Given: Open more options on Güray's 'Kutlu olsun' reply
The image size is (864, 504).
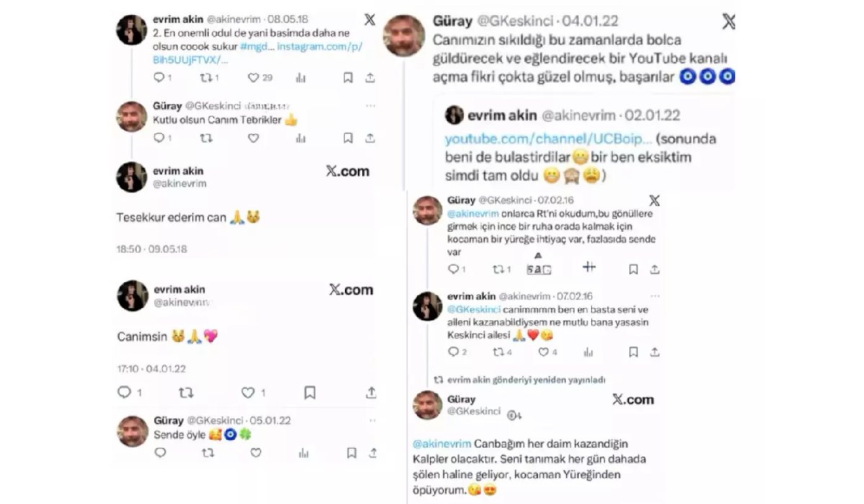Looking at the screenshot, I should (x=370, y=106).
